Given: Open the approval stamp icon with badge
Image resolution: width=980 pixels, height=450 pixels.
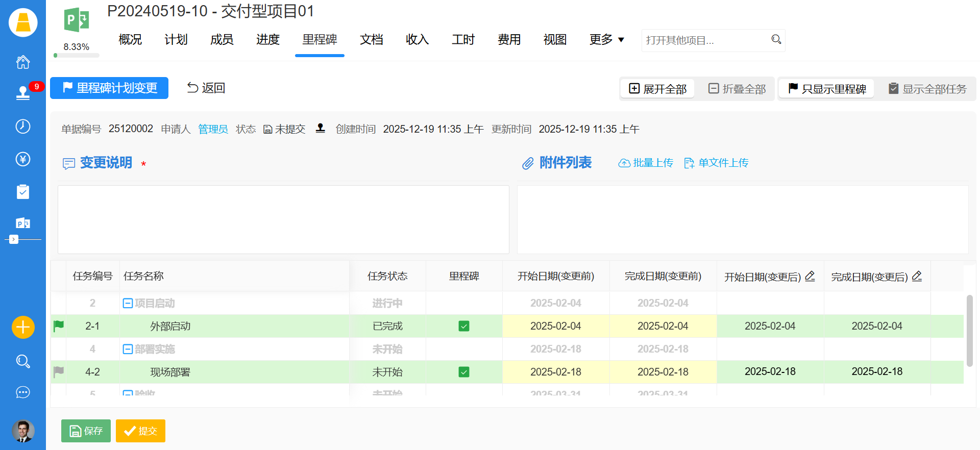Looking at the screenshot, I should point(23,93).
